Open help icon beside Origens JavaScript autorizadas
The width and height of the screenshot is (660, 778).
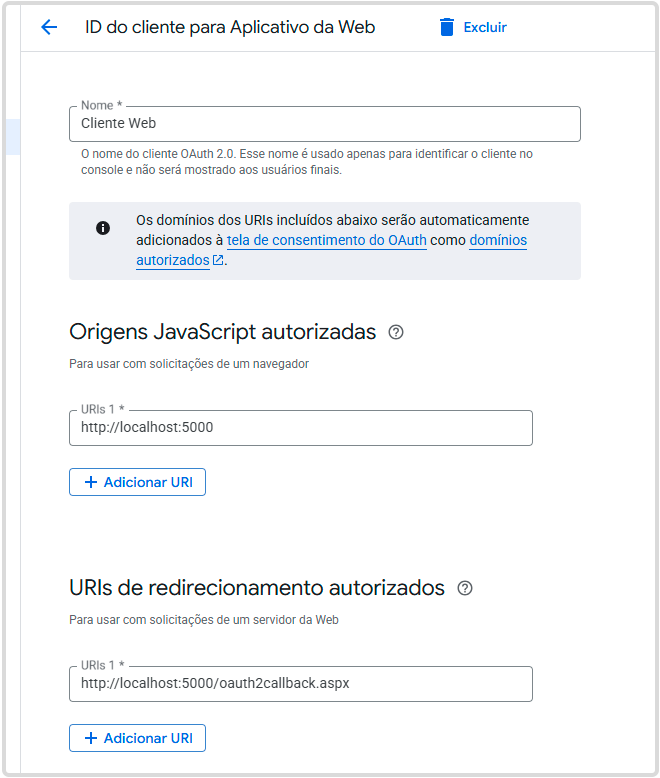(396, 332)
